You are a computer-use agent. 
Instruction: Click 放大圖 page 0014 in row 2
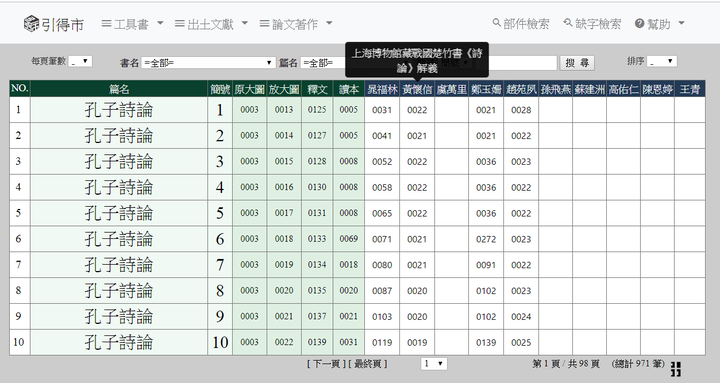284,135
